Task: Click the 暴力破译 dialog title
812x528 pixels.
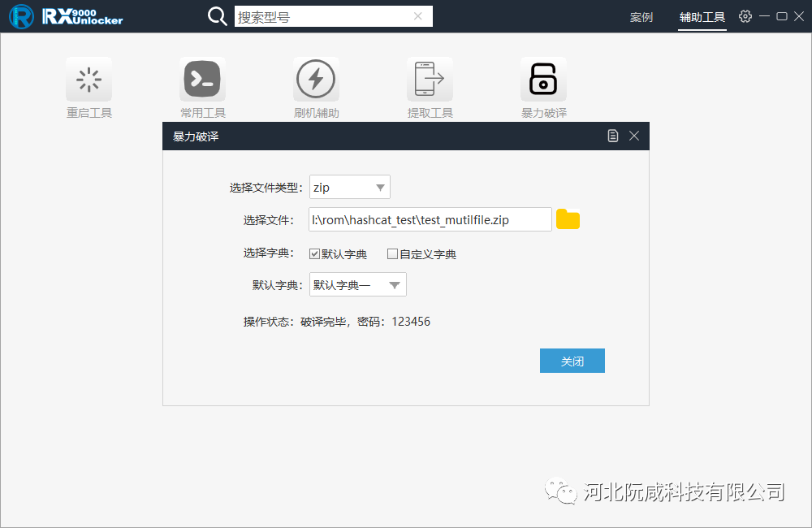Action: point(196,136)
